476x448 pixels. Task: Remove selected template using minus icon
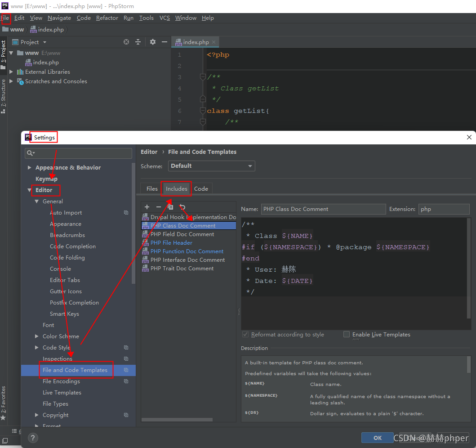point(158,207)
